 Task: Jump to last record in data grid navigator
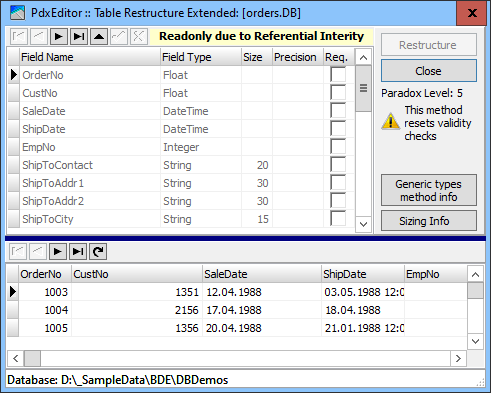point(78,251)
